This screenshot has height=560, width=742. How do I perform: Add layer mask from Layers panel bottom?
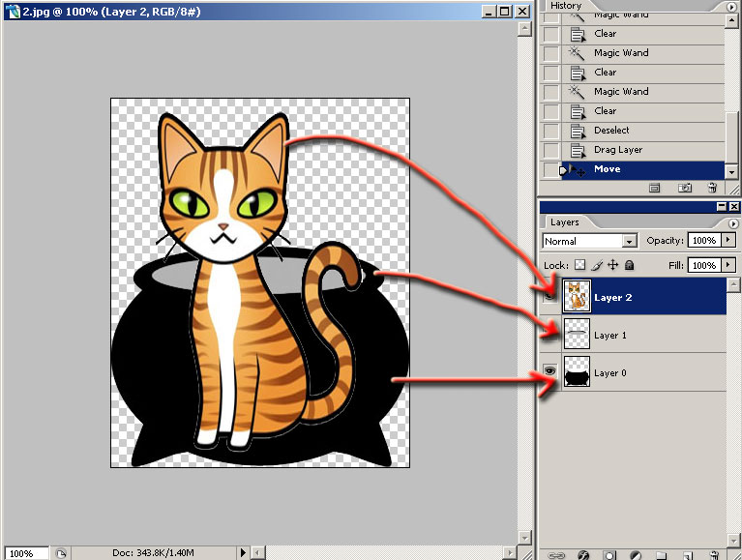(x=609, y=555)
